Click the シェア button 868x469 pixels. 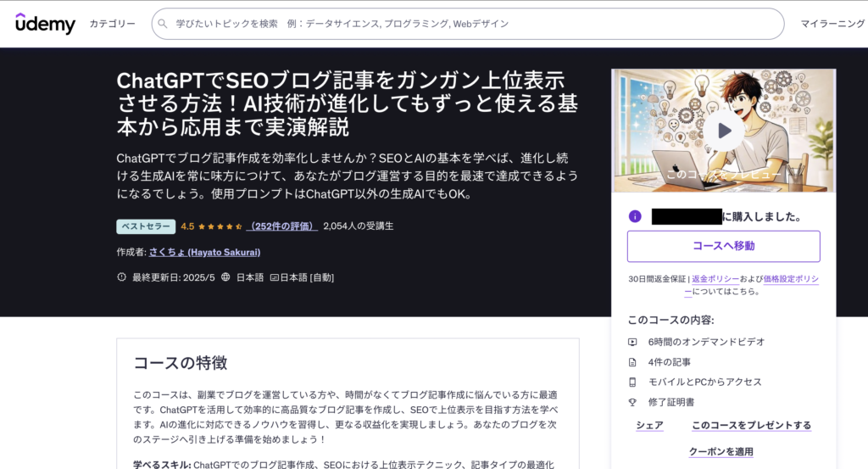pos(649,426)
